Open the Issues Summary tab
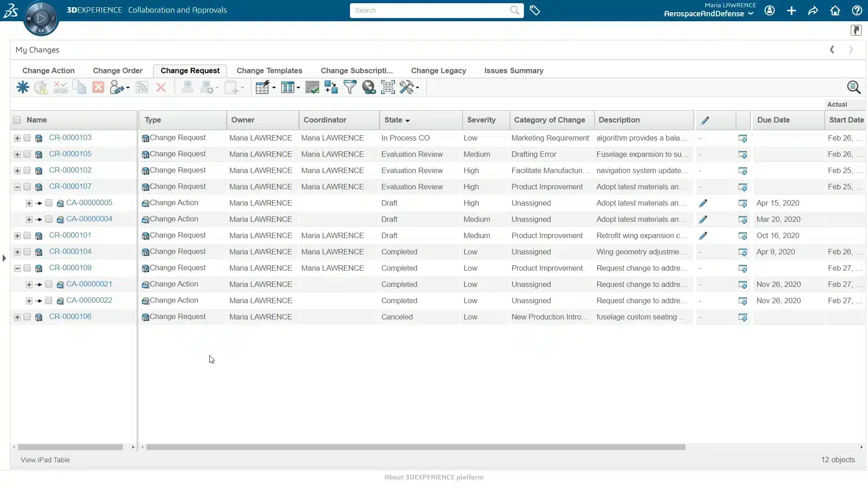The width and height of the screenshot is (868, 488). click(x=514, y=70)
